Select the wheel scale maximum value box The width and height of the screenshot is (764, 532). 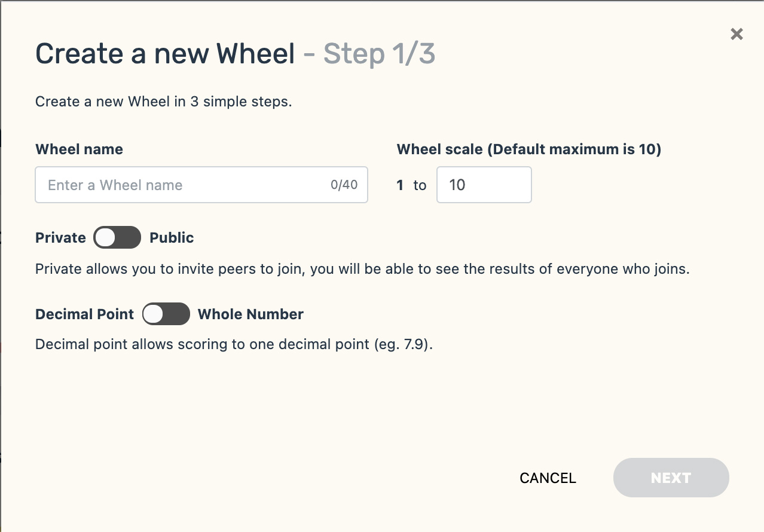484,185
